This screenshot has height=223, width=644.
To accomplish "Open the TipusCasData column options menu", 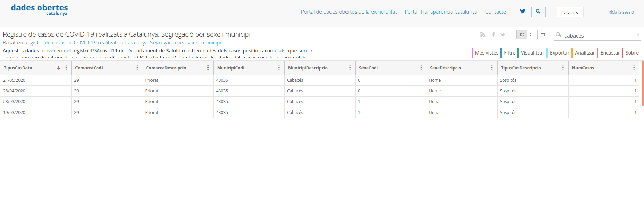I will 66,68.
